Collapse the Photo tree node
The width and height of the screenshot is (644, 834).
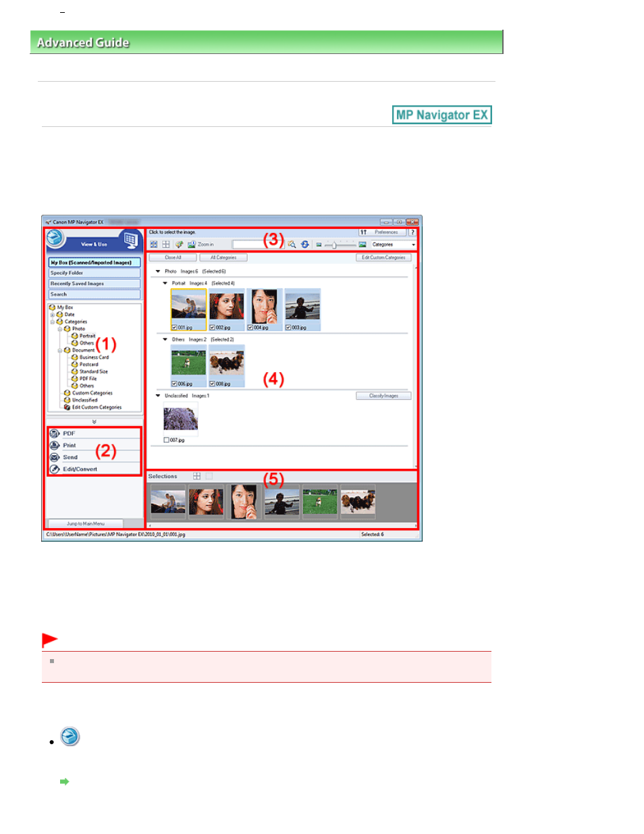59,329
